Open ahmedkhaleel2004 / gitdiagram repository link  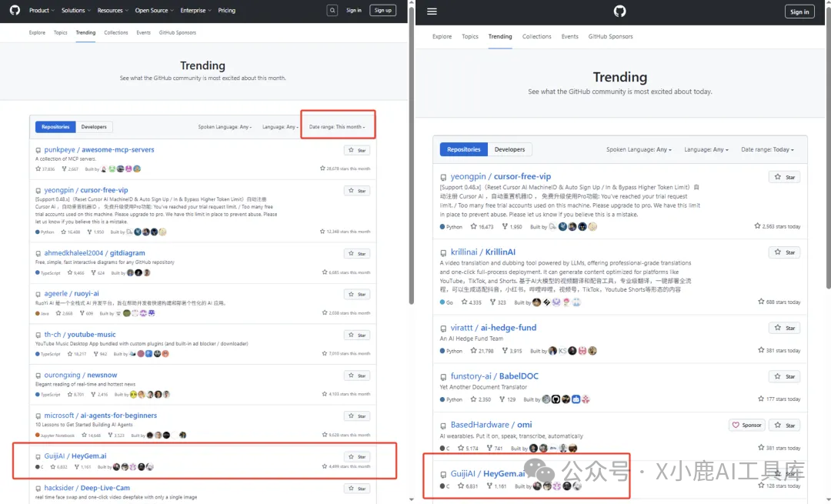95,253
